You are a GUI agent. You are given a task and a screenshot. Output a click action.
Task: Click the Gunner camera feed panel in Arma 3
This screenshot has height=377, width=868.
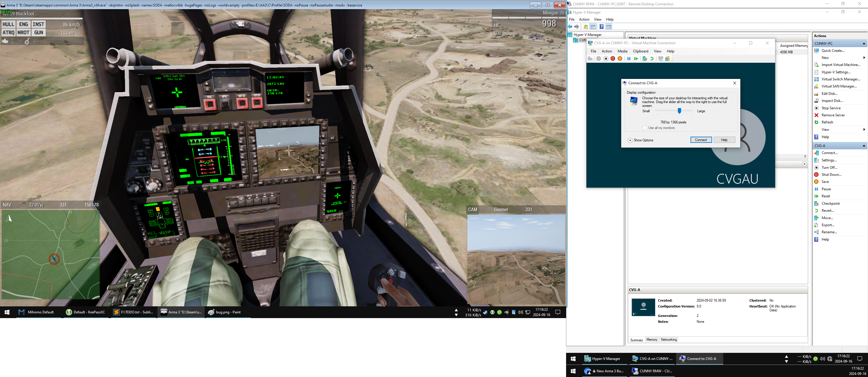pyautogui.click(x=516, y=260)
